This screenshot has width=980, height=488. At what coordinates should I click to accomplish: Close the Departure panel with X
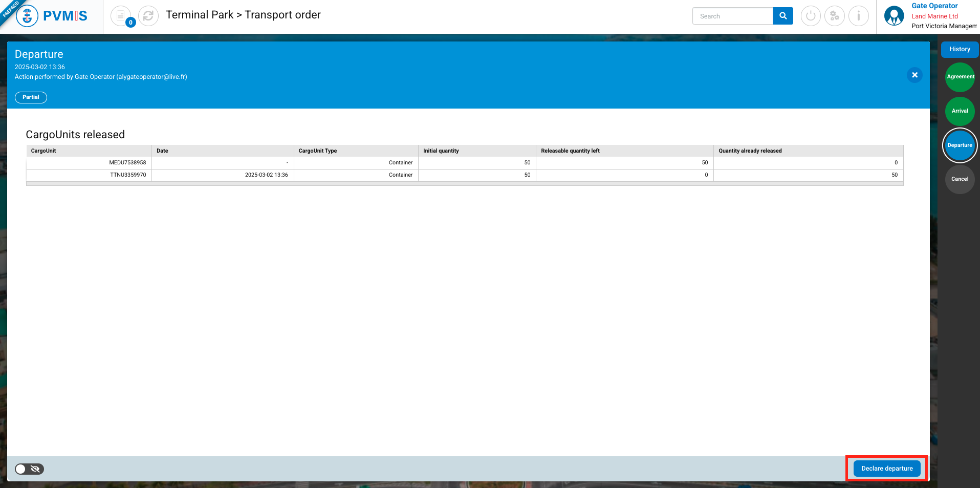[x=914, y=75]
